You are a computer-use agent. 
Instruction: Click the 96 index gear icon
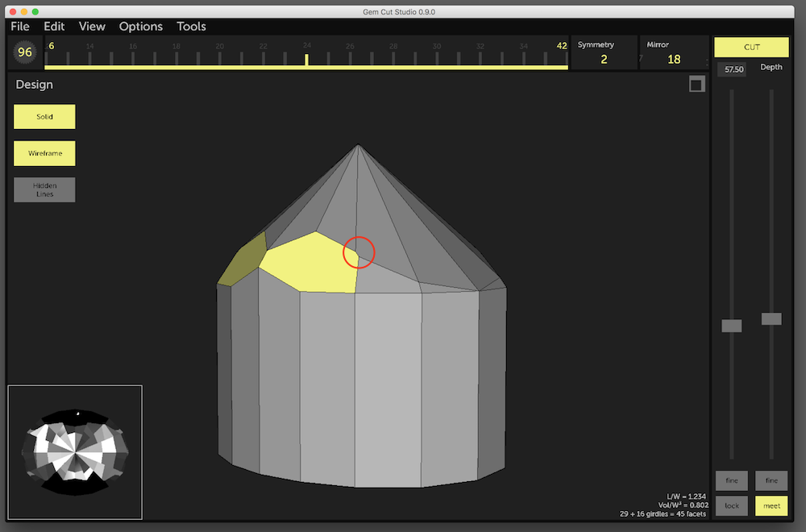click(x=25, y=53)
